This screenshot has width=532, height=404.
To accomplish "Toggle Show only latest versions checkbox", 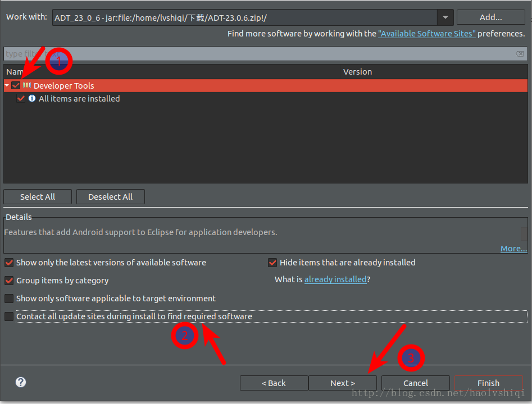I will click(x=9, y=263).
